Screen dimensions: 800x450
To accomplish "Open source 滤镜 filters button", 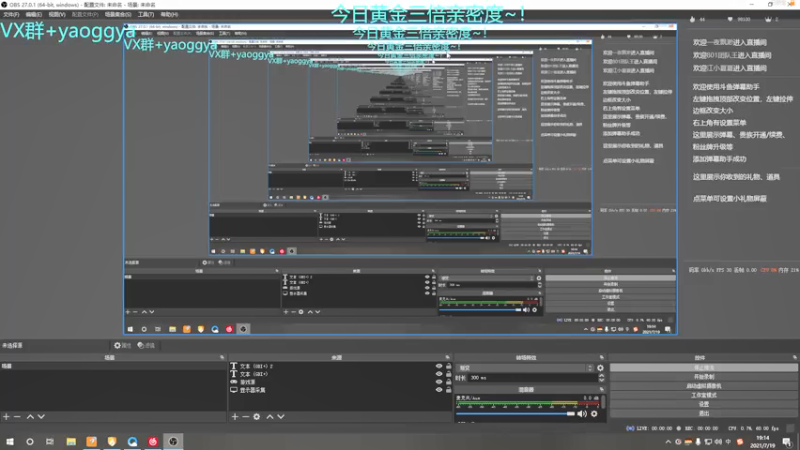I will click(146, 345).
